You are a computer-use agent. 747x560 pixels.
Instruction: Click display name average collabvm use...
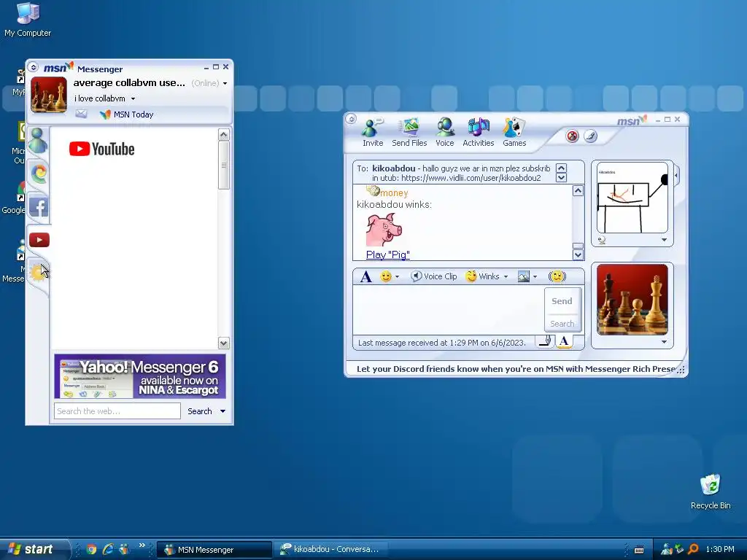(x=129, y=83)
